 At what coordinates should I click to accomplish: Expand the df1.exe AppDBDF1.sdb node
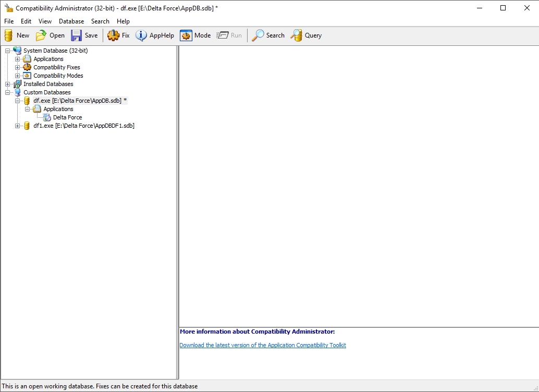point(18,126)
